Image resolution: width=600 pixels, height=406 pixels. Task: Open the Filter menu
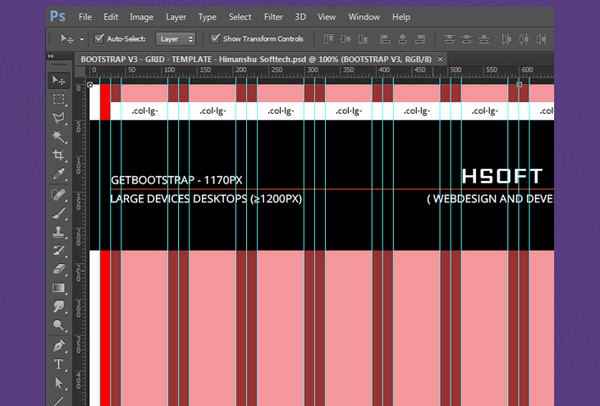coord(273,17)
